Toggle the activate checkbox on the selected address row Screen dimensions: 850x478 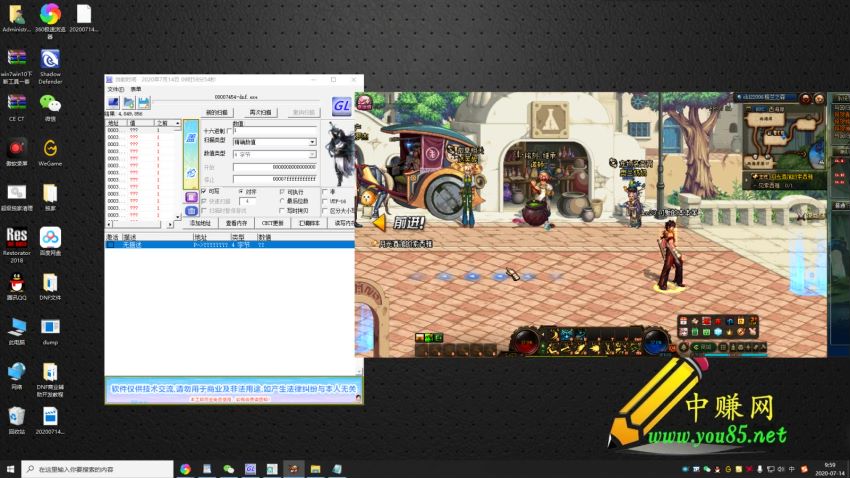coord(111,245)
